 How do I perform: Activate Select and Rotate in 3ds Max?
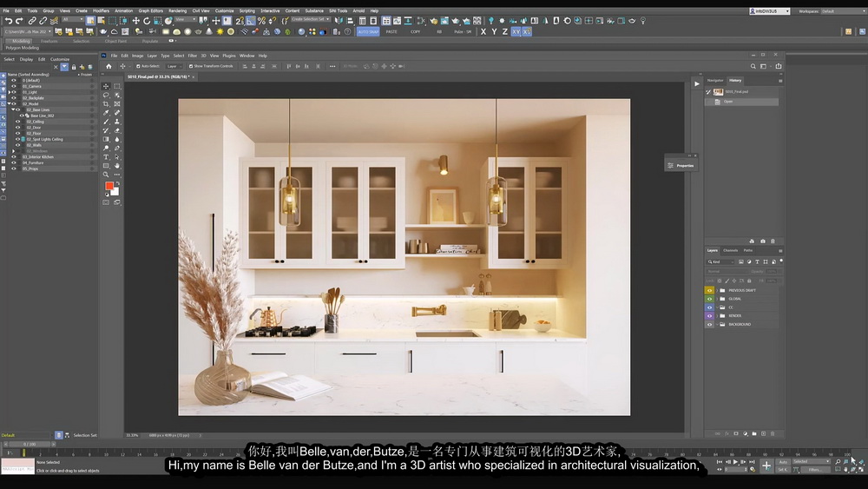pyautogui.click(x=147, y=21)
